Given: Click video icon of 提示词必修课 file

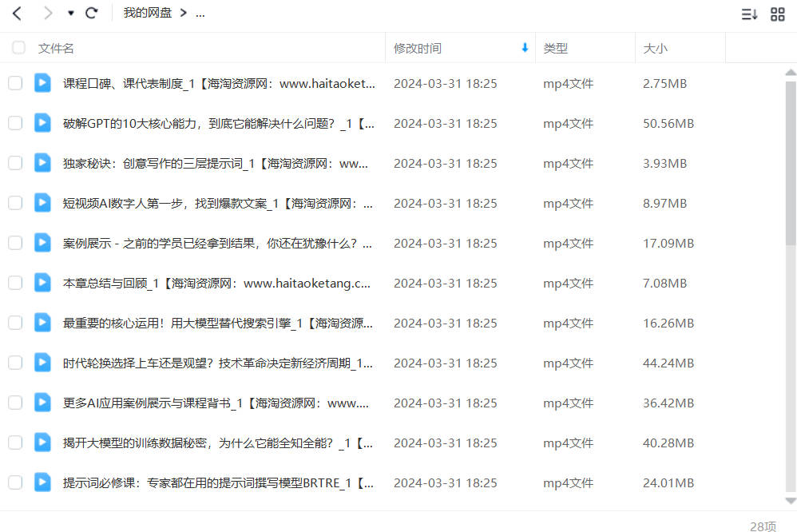Looking at the screenshot, I should (42, 482).
